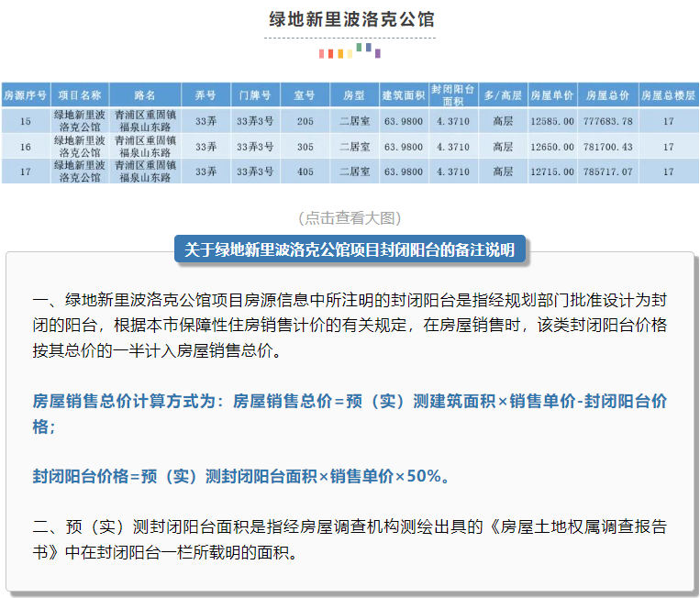Click unit price 12715.00
Image resolution: width=700 pixels, height=598 pixels.
[x=552, y=172]
